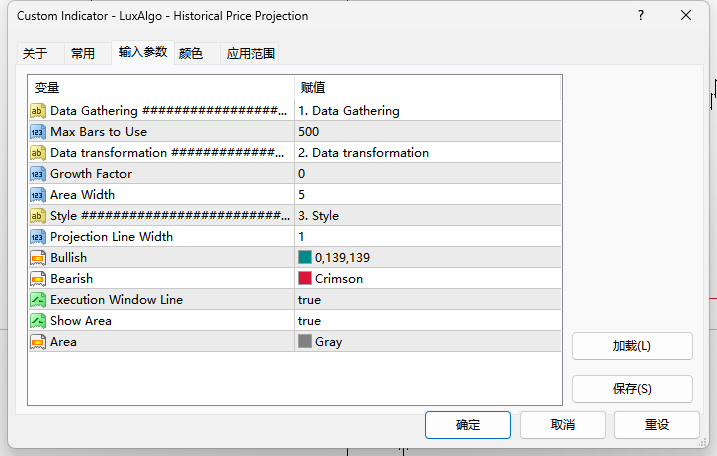This screenshot has width=717, height=456.
Task: Select the 'Bullish' variable name
Action: pos(69,258)
